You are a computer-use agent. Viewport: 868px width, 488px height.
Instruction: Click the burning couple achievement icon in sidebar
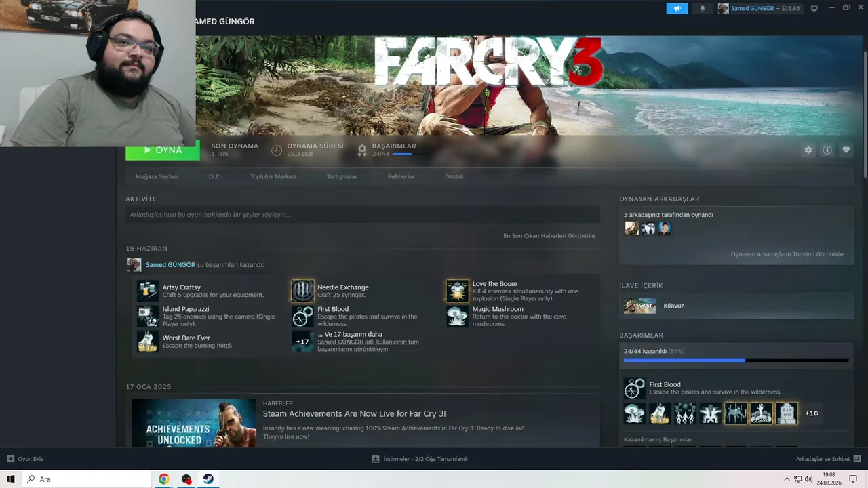pos(660,413)
